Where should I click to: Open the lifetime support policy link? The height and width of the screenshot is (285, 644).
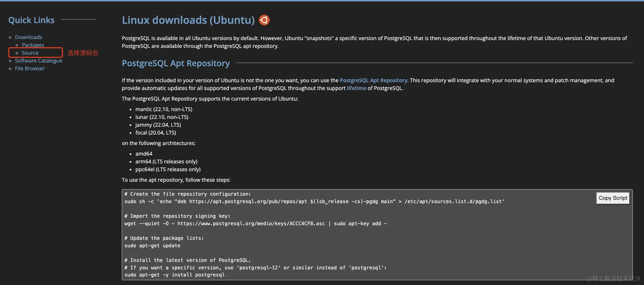356,88
